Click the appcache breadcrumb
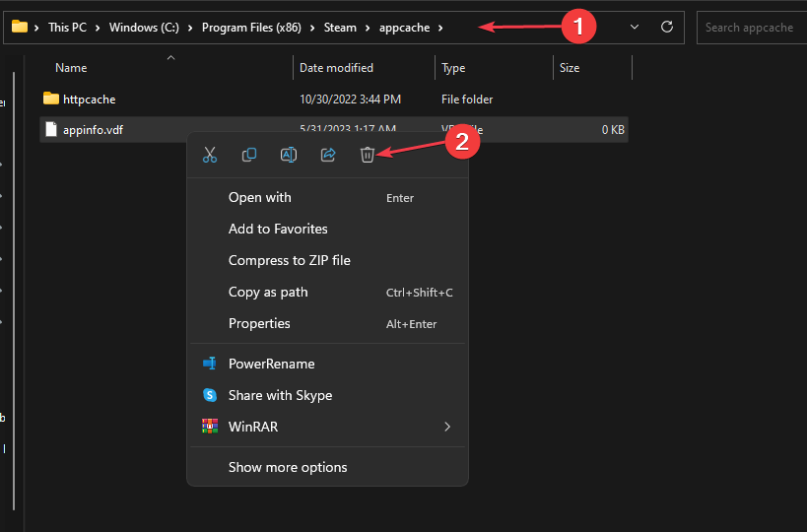 point(405,28)
